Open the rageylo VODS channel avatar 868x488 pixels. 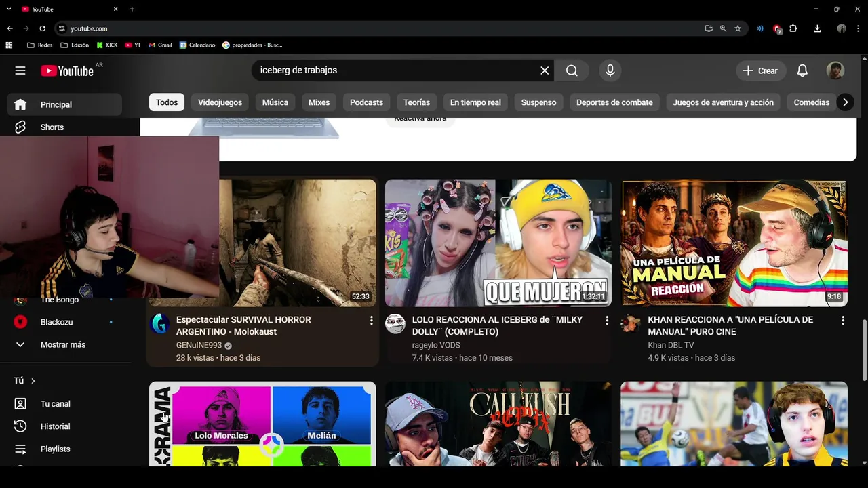[x=395, y=323]
